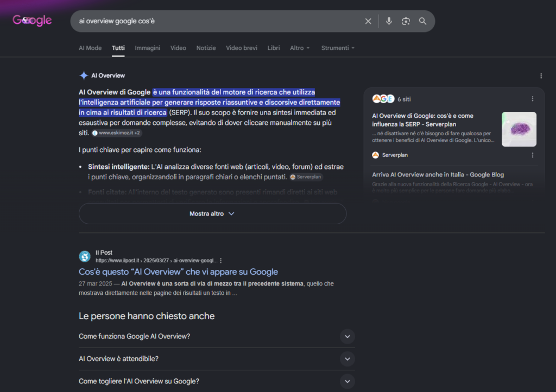Switch to the Immagini tab
This screenshot has width=556, height=392.
pyautogui.click(x=148, y=48)
